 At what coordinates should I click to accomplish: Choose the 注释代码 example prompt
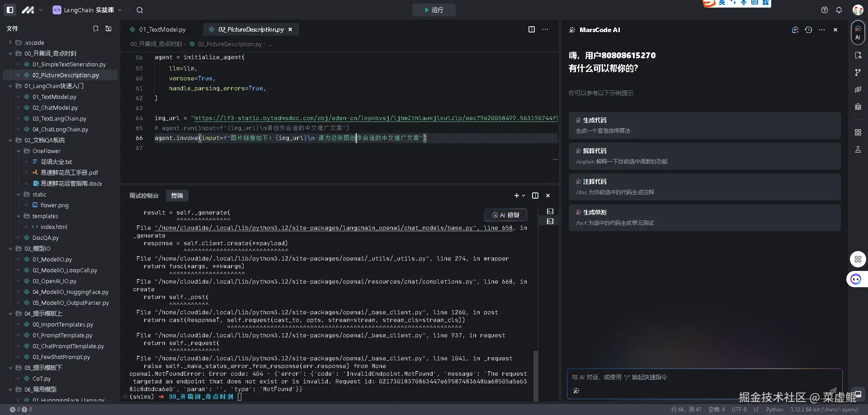point(704,187)
